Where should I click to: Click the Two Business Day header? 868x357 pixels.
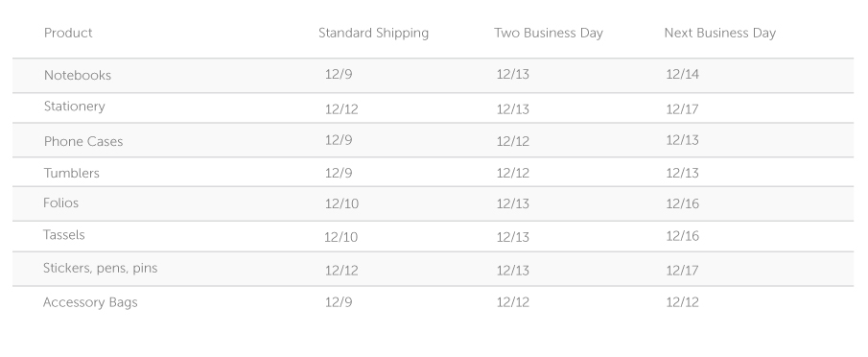point(549,34)
